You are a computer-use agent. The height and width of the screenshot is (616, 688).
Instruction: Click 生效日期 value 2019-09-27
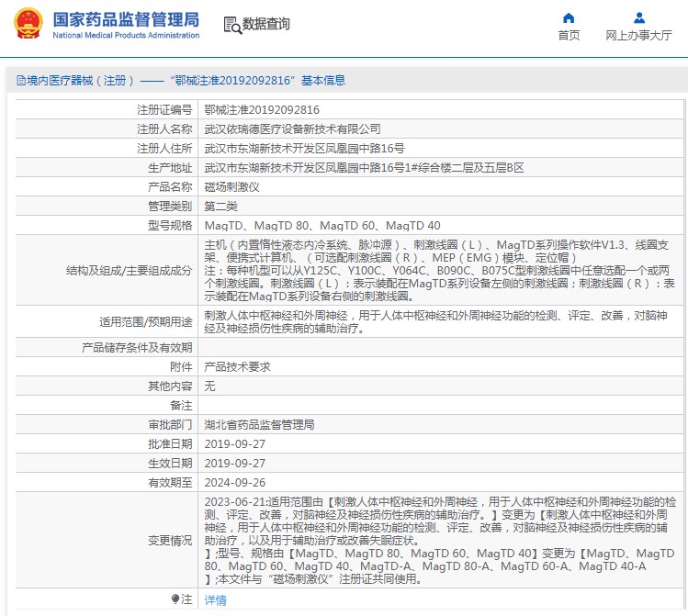click(235, 463)
